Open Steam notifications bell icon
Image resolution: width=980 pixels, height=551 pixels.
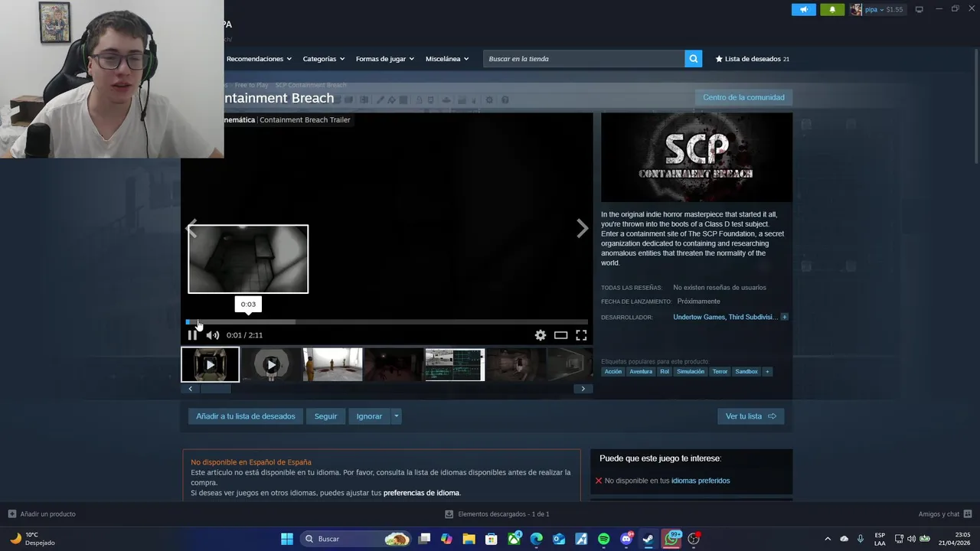[832, 9]
